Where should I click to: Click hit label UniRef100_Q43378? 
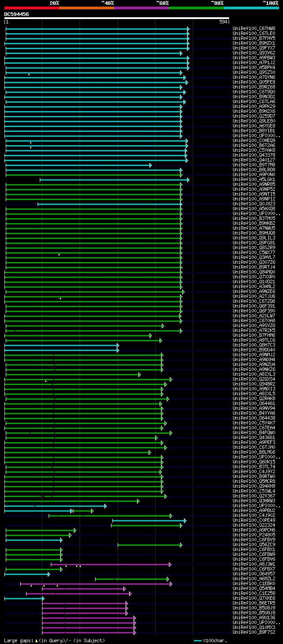pos(254,155)
